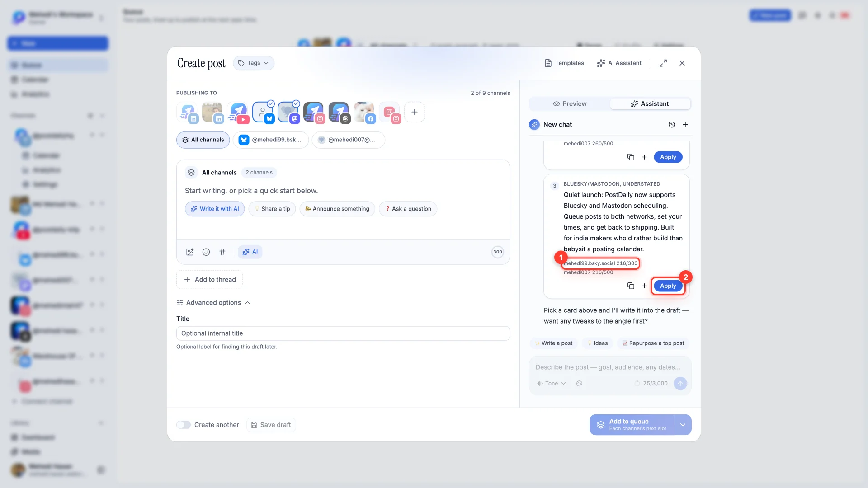
Task: Click the palette icon next to Tone
Action: 579,384
